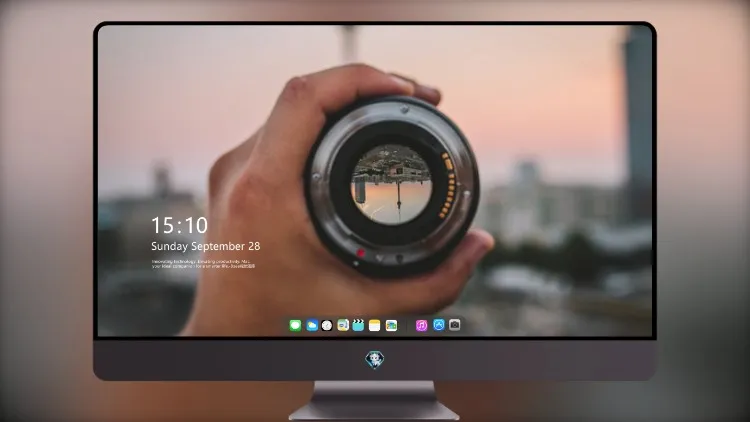
Task: Open the clapperboard video app in dock
Action: coord(358,325)
